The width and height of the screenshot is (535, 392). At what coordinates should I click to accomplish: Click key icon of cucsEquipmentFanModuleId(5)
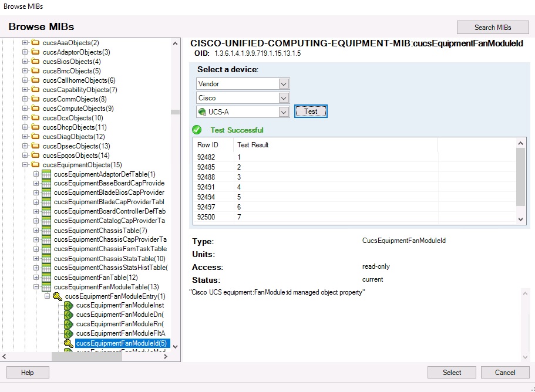(69, 343)
